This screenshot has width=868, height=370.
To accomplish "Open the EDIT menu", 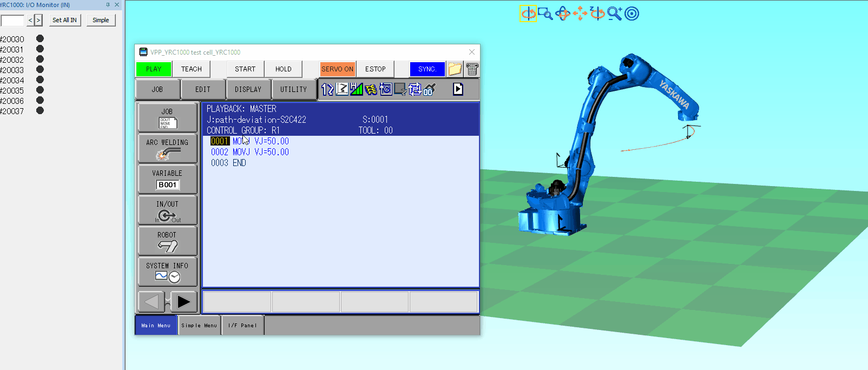I will point(203,89).
